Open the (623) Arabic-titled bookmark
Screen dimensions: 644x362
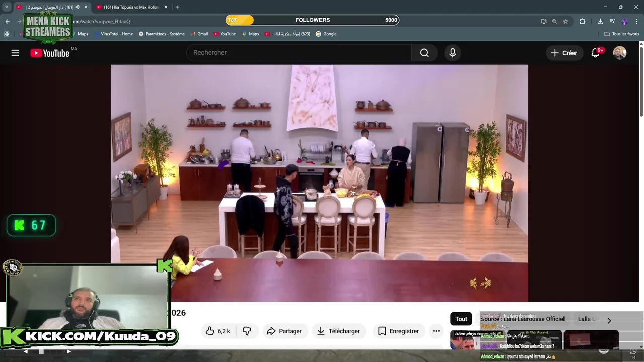point(287,34)
